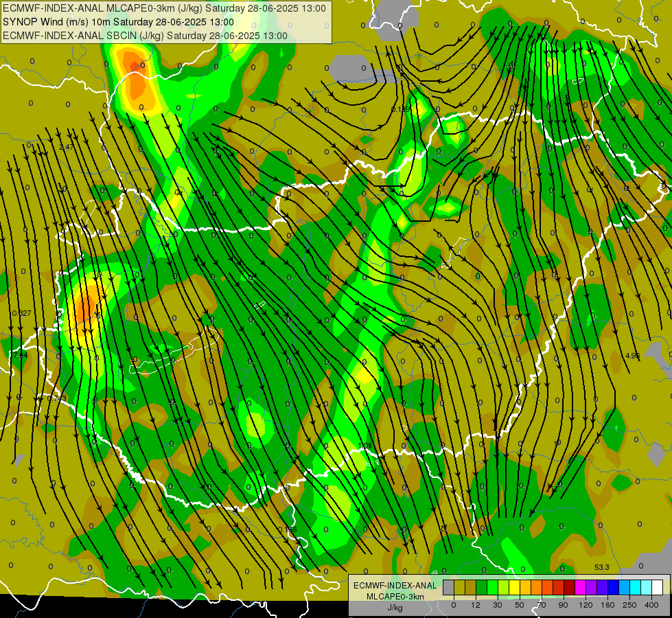Click the legend tick value '30'
Image resolution: width=672 pixels, height=618 pixels.
pos(498,605)
